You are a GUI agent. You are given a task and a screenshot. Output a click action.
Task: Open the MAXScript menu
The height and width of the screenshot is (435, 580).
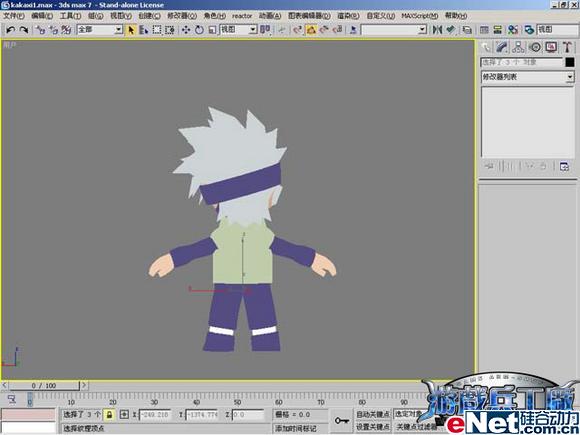[419, 16]
